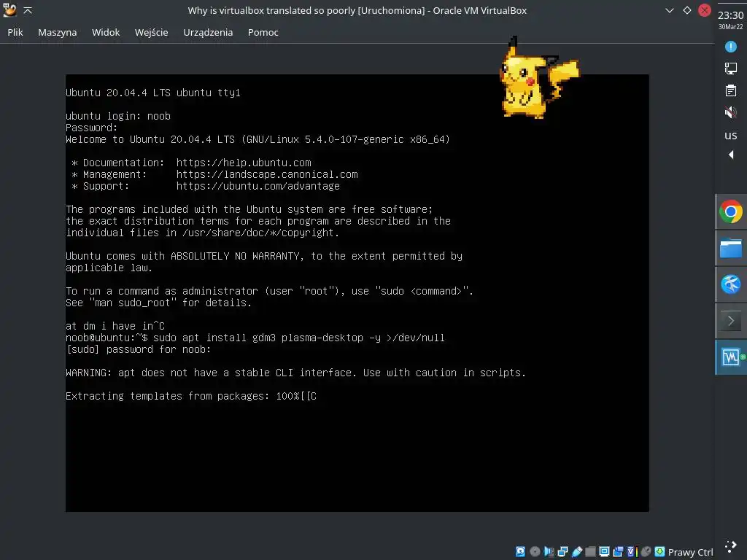This screenshot has width=747, height=560.
Task: Click the https://landscape.canonical.com text
Action: (267, 174)
